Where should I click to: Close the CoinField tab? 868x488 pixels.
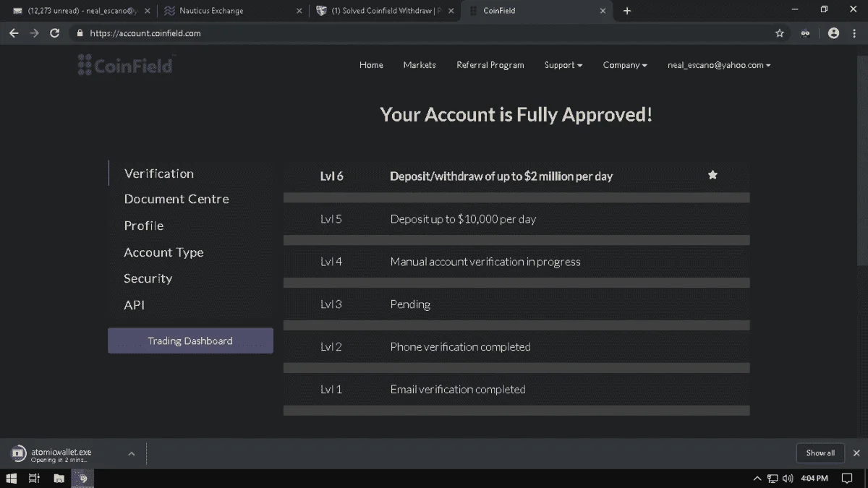603,11
